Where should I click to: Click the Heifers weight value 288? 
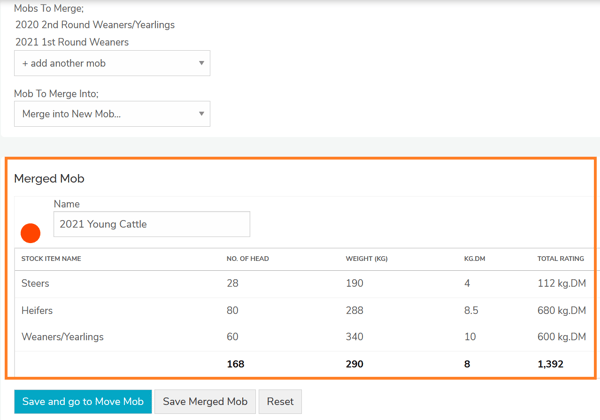[x=354, y=311]
